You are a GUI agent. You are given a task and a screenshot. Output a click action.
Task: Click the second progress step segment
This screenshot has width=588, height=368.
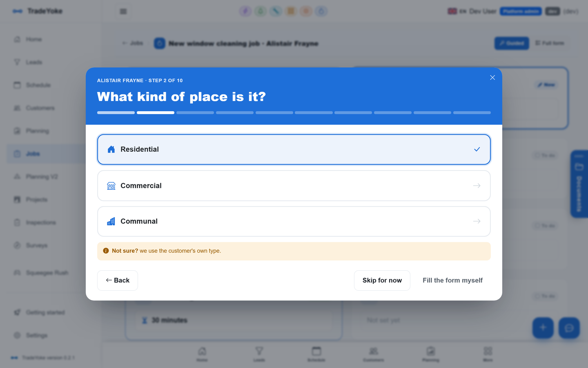(x=156, y=112)
